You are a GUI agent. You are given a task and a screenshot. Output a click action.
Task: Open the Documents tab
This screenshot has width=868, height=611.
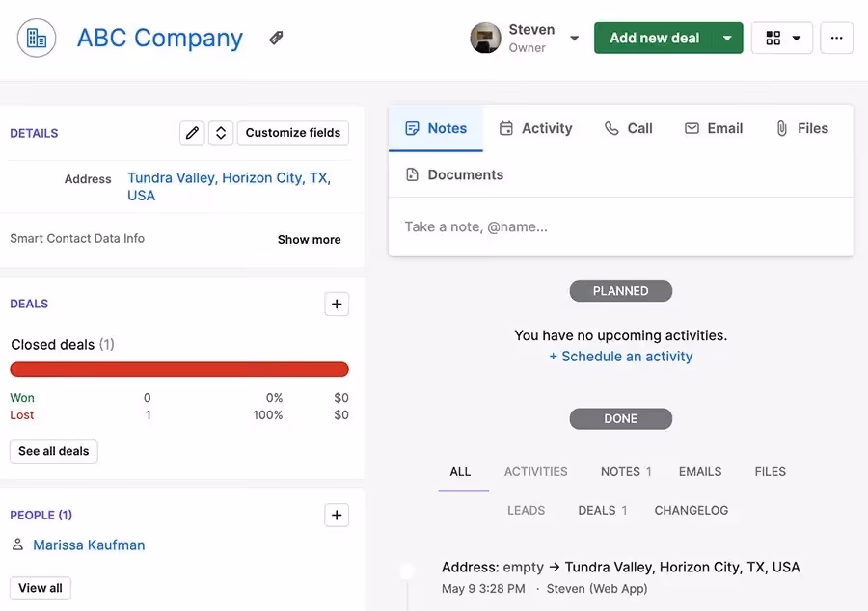click(456, 174)
